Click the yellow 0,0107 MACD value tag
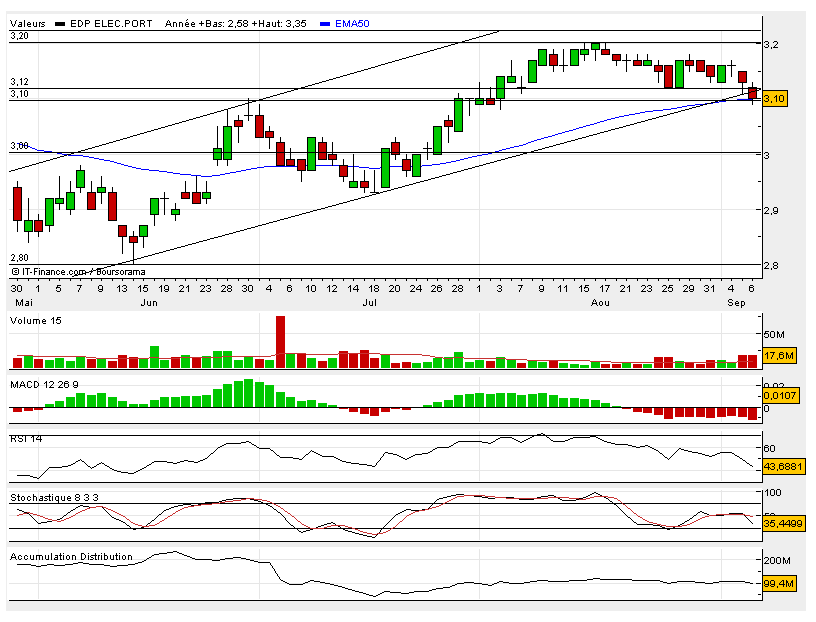Image resolution: width=816 pixels, height=622 pixels. point(780,396)
